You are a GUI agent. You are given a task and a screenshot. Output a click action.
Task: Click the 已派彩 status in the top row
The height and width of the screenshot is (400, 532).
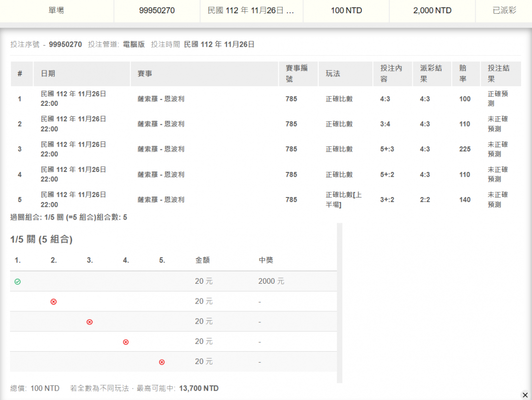pyautogui.click(x=504, y=10)
